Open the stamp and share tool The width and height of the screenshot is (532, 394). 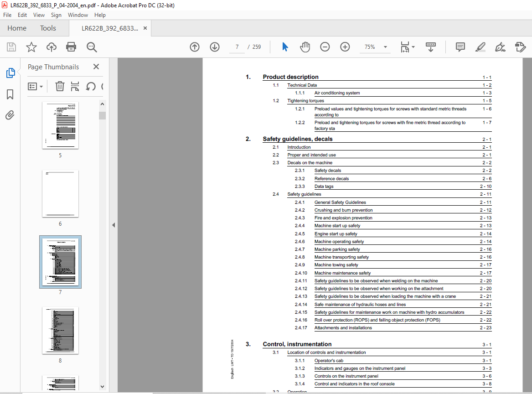(x=520, y=47)
